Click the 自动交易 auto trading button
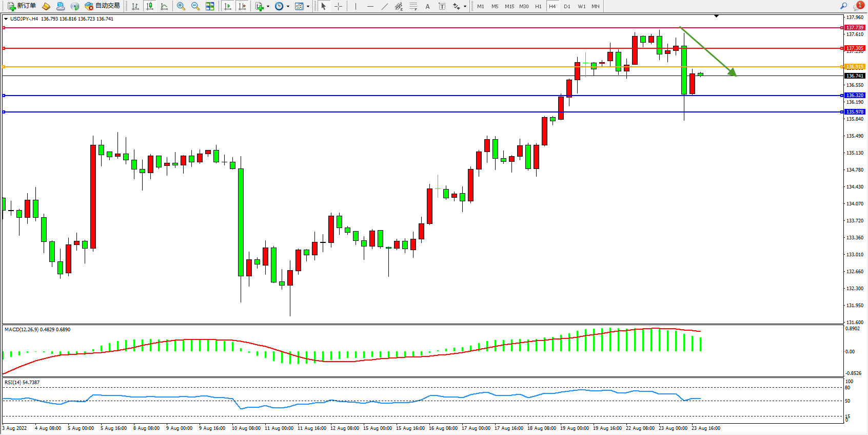Viewport: 868px width, 435px height. click(x=103, y=6)
